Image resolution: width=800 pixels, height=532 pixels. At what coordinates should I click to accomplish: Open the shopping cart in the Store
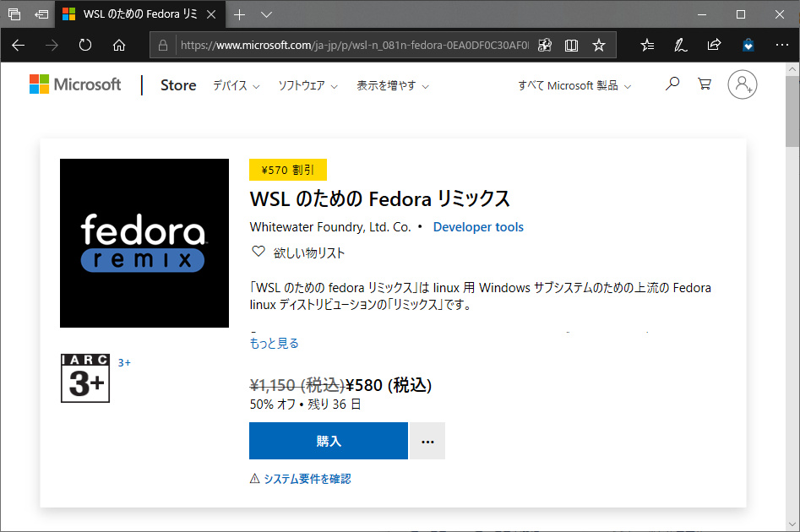(x=705, y=84)
